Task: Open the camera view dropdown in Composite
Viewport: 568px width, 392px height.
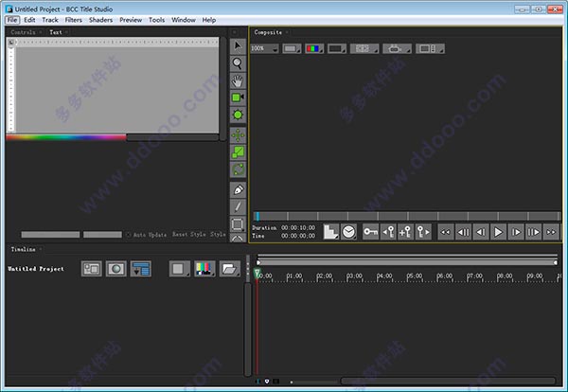Action: 397,48
